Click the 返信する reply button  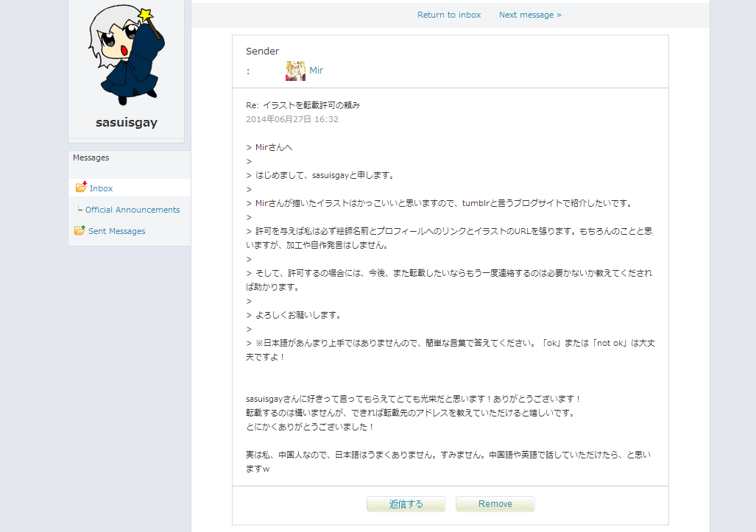(406, 504)
